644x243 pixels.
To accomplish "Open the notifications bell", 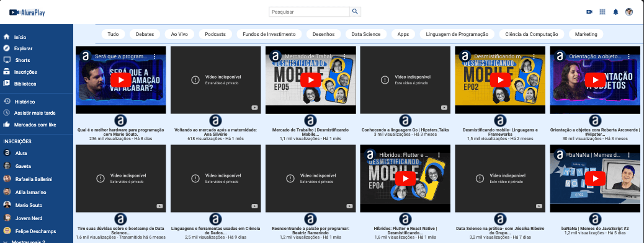I will coord(615,12).
